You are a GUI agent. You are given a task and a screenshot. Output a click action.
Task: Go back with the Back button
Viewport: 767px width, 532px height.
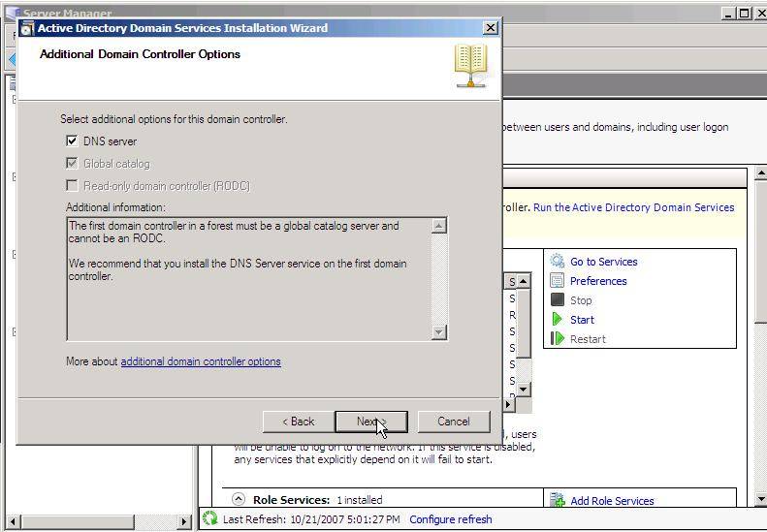pyautogui.click(x=299, y=422)
